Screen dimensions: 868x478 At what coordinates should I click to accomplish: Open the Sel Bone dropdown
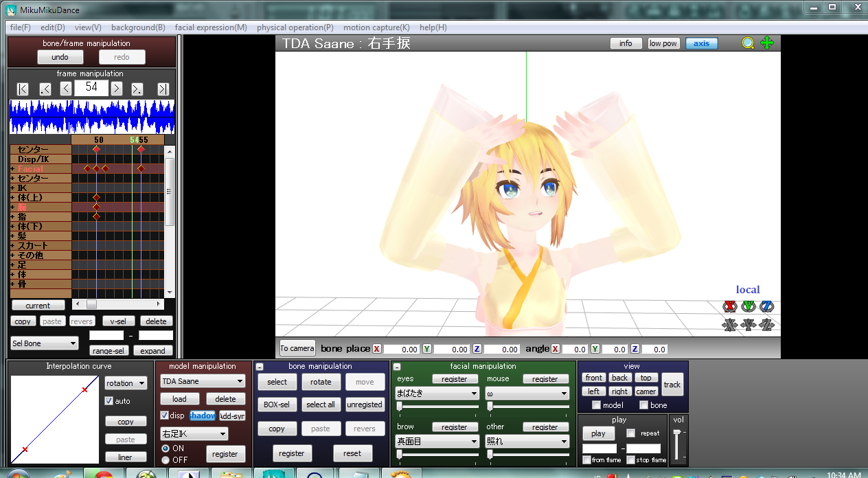coord(45,343)
